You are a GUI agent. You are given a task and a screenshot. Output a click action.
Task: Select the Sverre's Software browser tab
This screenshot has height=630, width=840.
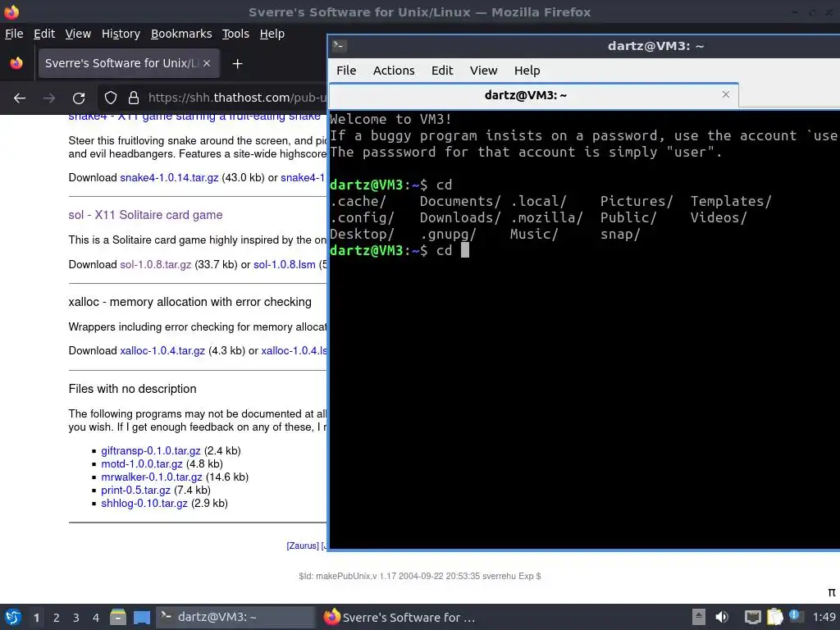[129, 63]
